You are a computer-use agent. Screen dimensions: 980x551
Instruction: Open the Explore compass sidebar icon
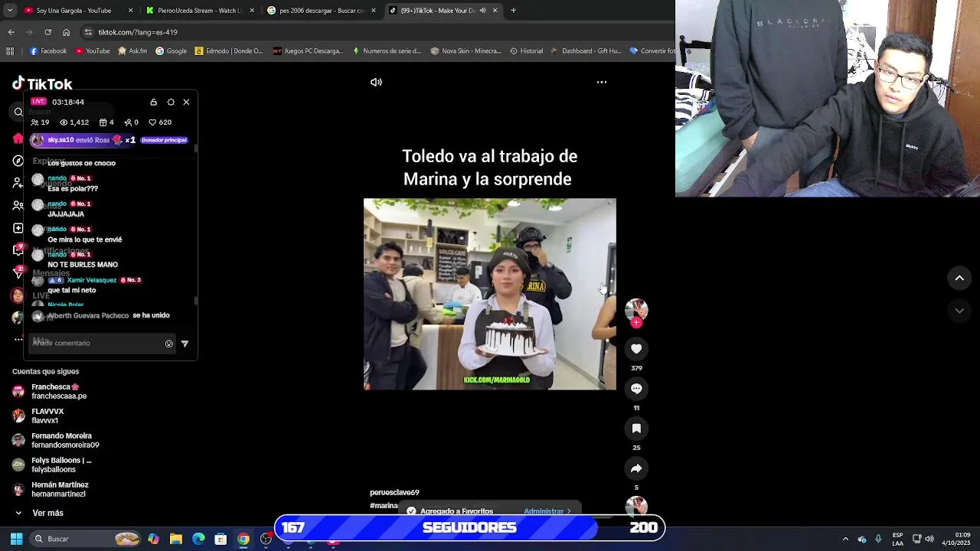click(x=18, y=161)
